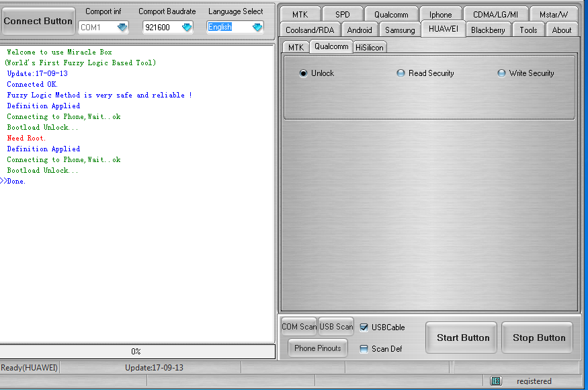This screenshot has height=390, width=588.
Task: Switch to the top MTK tab
Action: pyautogui.click(x=300, y=14)
